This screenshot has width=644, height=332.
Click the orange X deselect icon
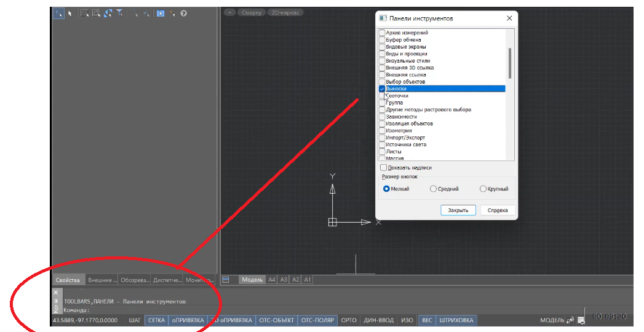[172, 13]
